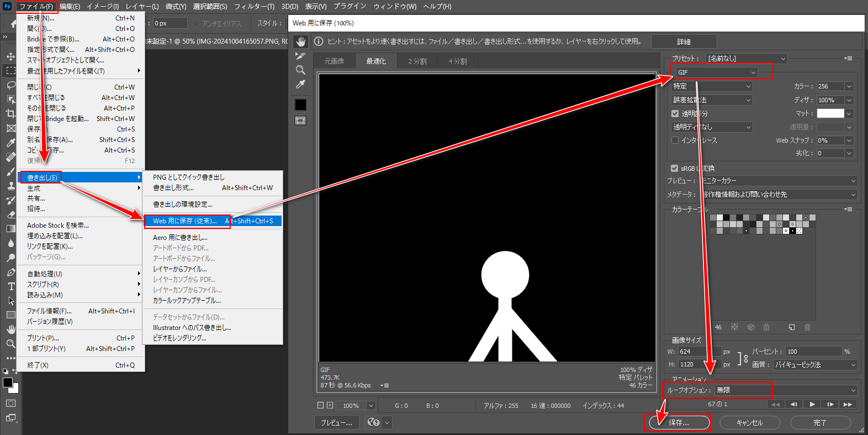Select the Move tool in main toolbar

tap(10, 56)
